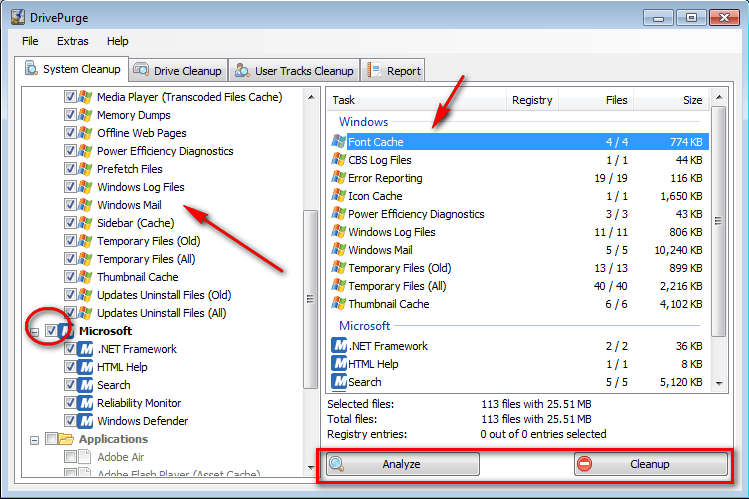Viewport: 749px width, 499px height.
Task: Uncheck Temporary Files (Old) checkbox in tree
Action: tap(70, 241)
